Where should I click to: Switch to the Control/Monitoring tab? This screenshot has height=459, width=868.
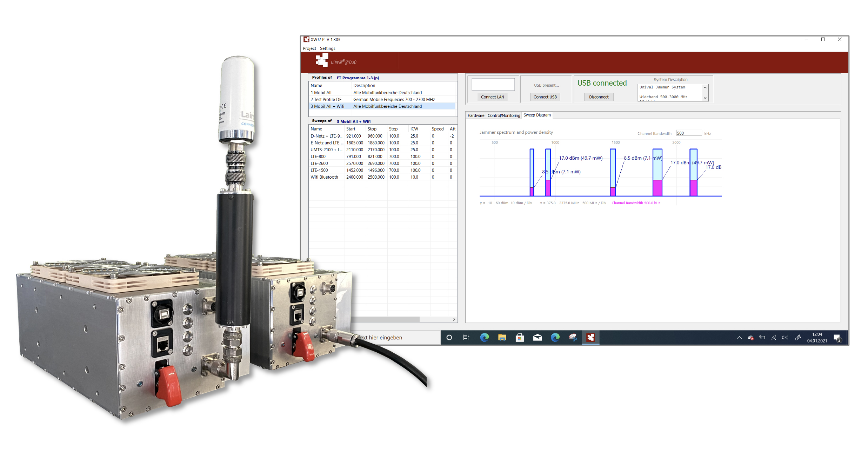[503, 115]
